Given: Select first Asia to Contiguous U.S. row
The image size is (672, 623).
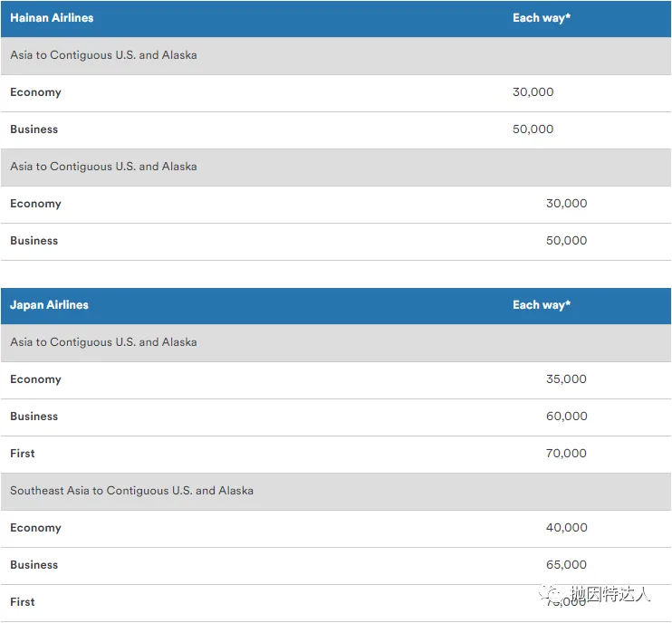Looking at the screenshot, I should [x=103, y=55].
